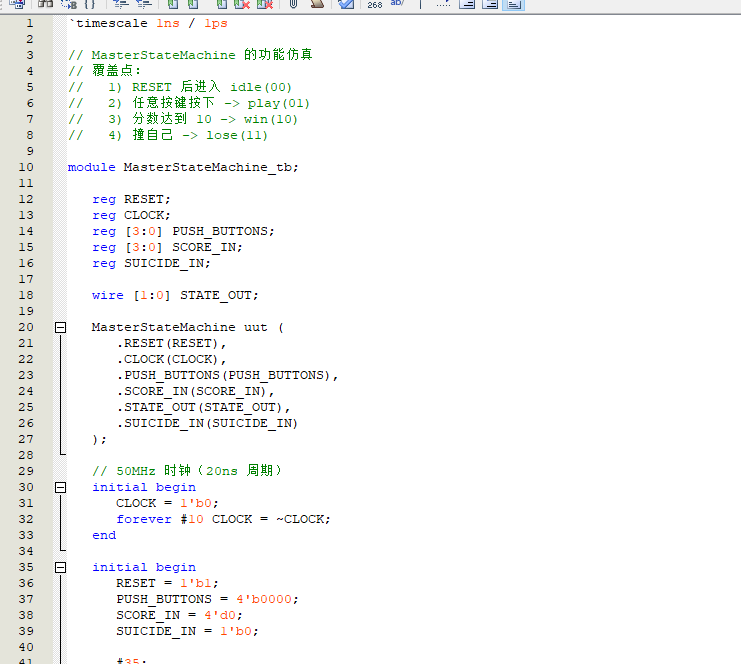Click the blue checkmark icon in the toolbar
The width and height of the screenshot is (741, 664).
346,4
